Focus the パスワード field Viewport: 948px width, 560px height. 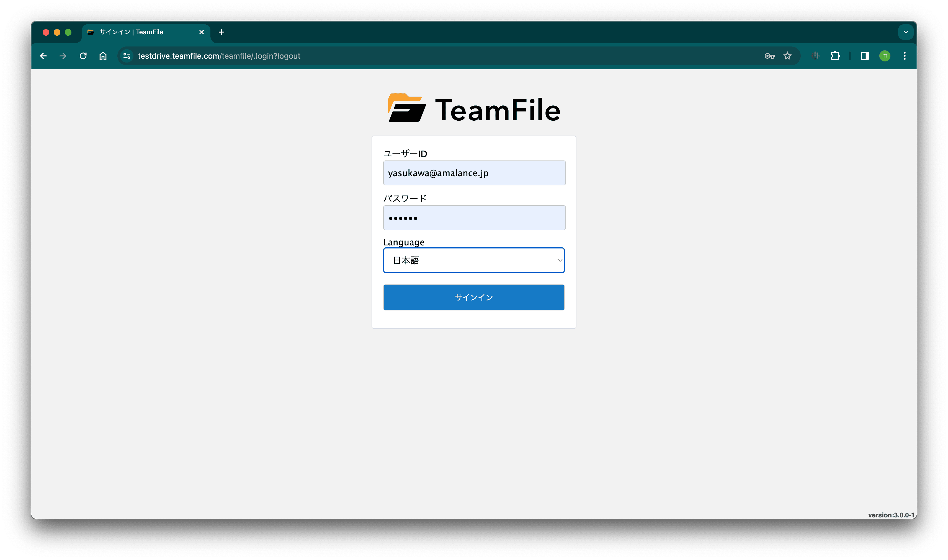(x=474, y=218)
